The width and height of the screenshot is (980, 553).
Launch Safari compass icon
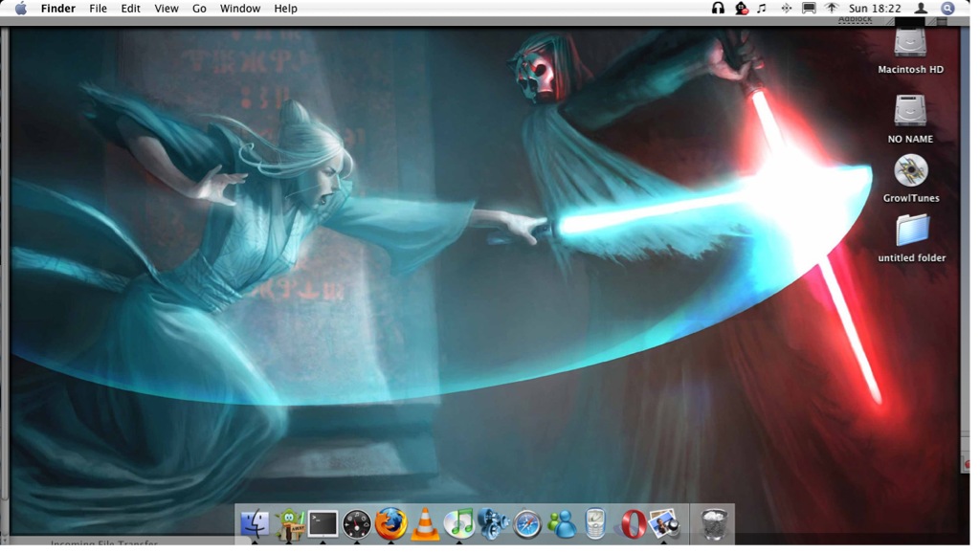tap(527, 524)
